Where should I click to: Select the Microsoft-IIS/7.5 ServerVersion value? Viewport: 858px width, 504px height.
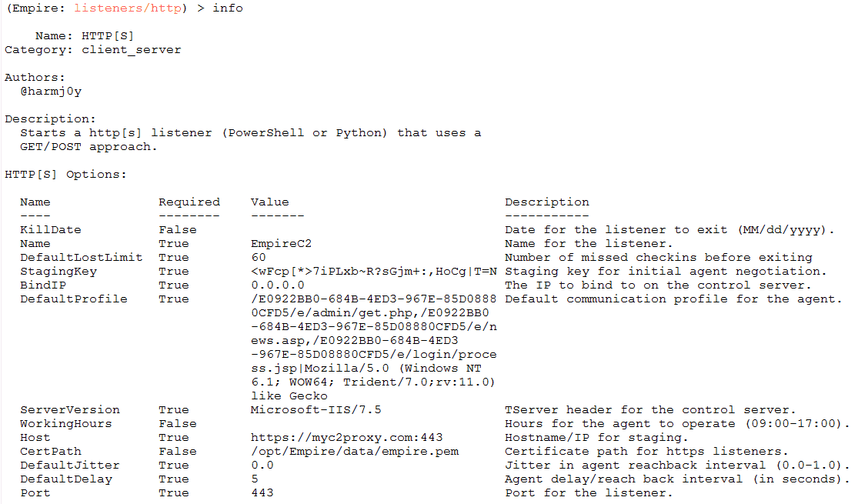pyautogui.click(x=315, y=410)
